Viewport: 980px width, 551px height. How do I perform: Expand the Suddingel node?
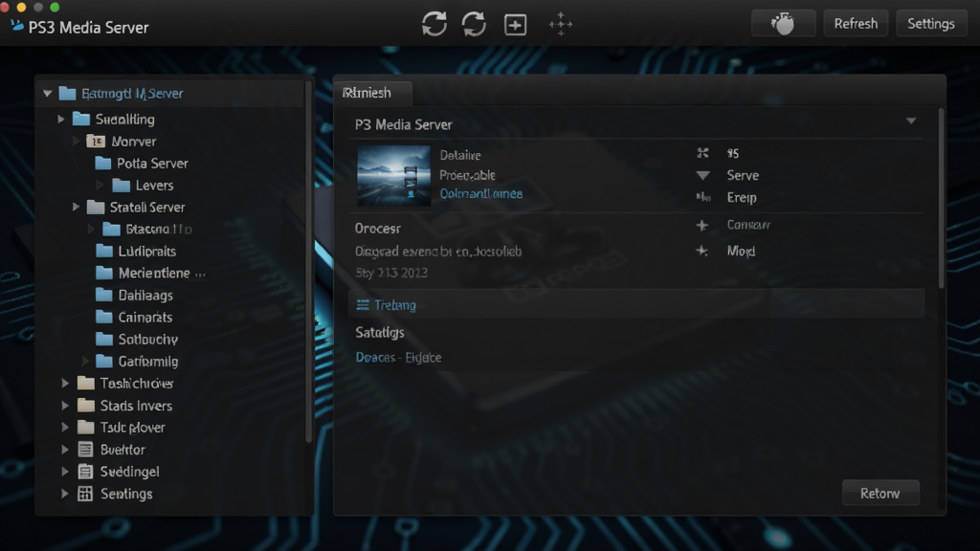point(65,472)
